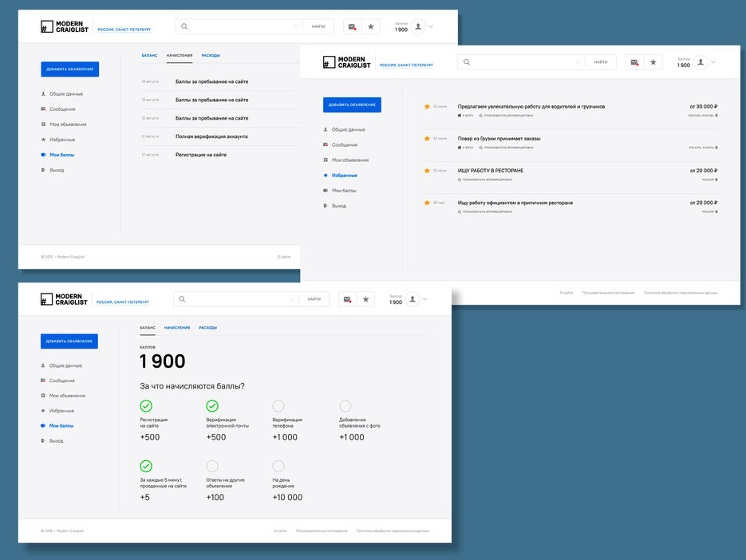746x560 pixels.
Task: Switch to 'Расходы' tab in the bottom Баланс window
Action: (x=208, y=328)
